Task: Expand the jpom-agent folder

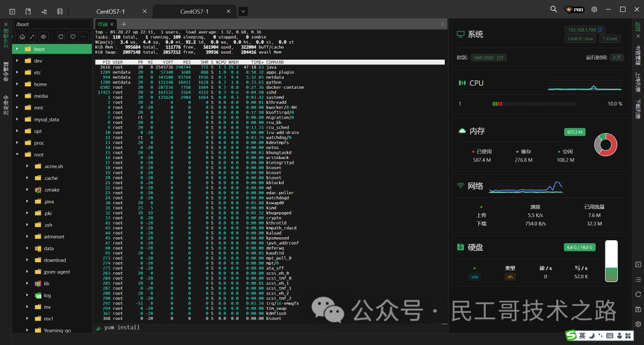Action: tap(27, 272)
